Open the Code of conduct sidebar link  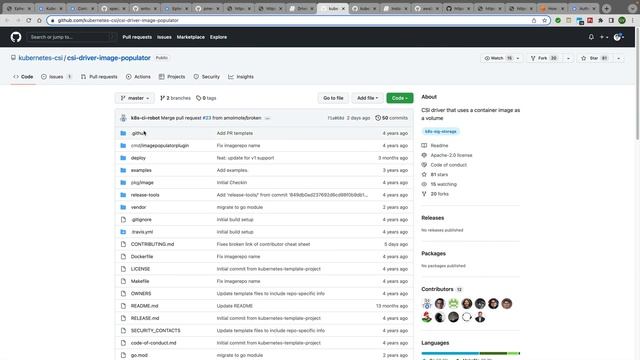pos(449,165)
